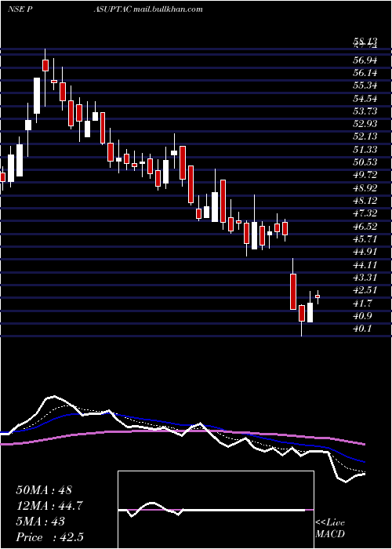Click the '5MA : 43' indicator readout

click(x=40, y=522)
